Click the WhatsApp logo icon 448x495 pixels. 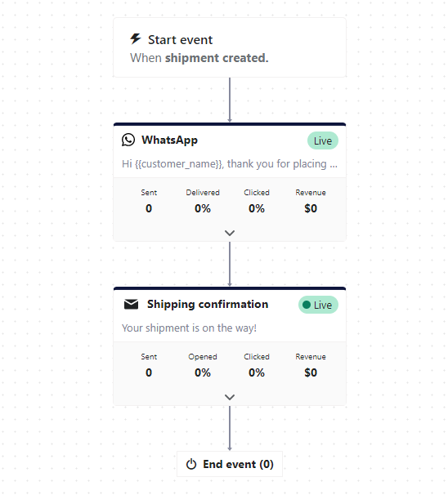[128, 140]
